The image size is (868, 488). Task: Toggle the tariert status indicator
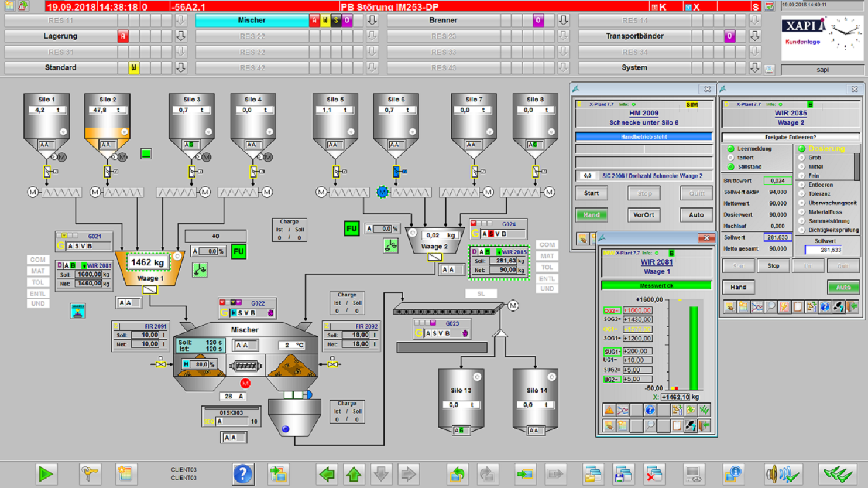click(x=730, y=158)
